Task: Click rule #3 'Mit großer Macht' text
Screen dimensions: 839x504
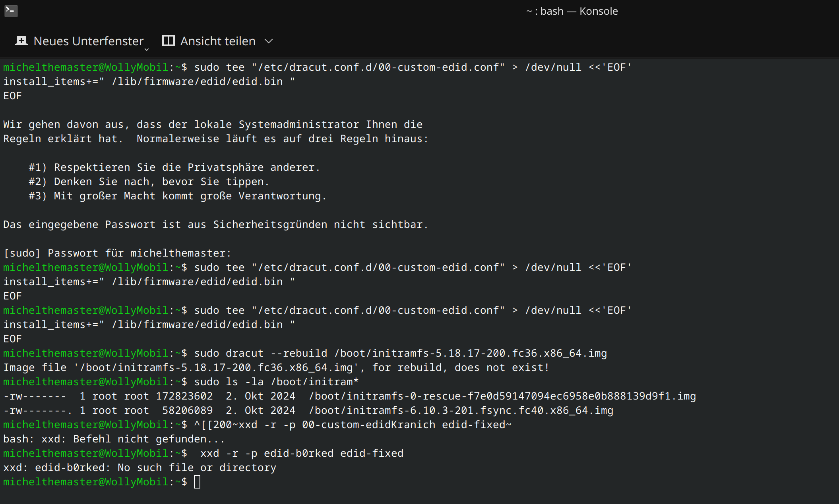Action: [x=190, y=196]
